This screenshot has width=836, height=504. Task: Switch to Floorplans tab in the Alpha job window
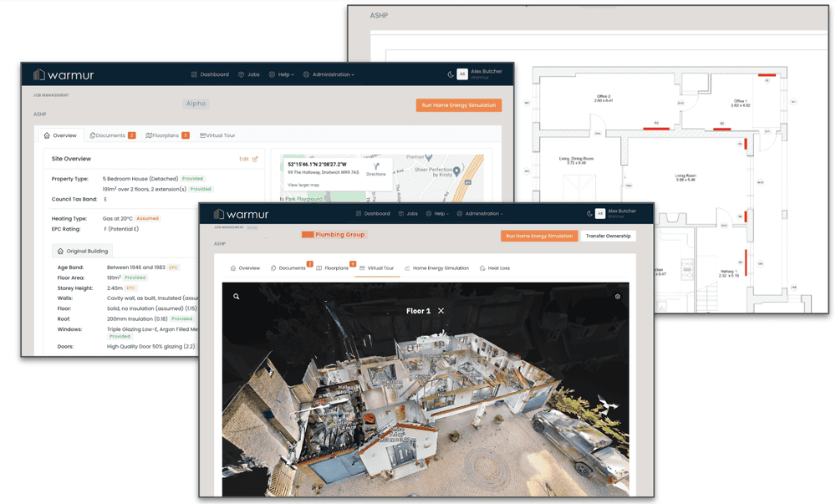(167, 135)
